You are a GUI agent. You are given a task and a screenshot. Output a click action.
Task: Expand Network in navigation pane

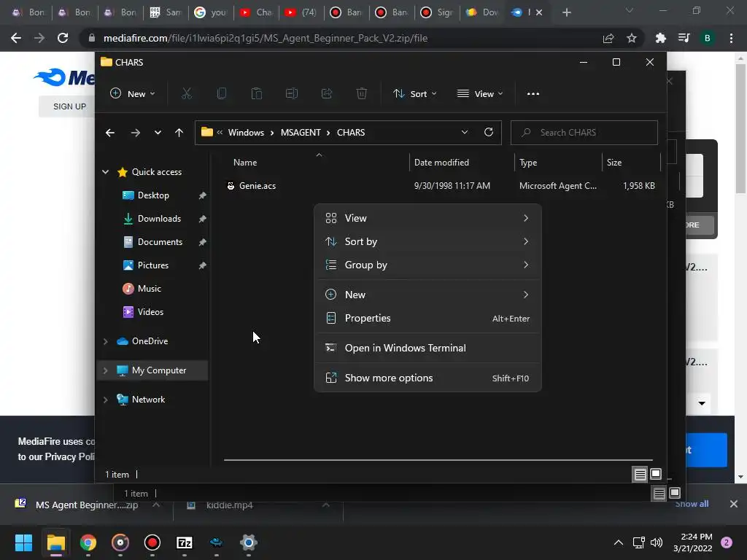(x=105, y=400)
